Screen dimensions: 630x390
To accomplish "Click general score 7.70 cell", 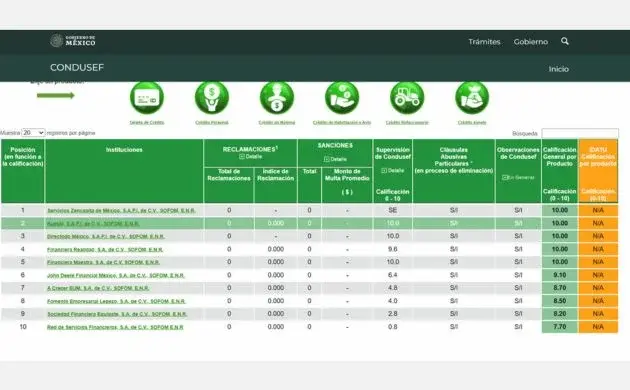I will tap(560, 327).
